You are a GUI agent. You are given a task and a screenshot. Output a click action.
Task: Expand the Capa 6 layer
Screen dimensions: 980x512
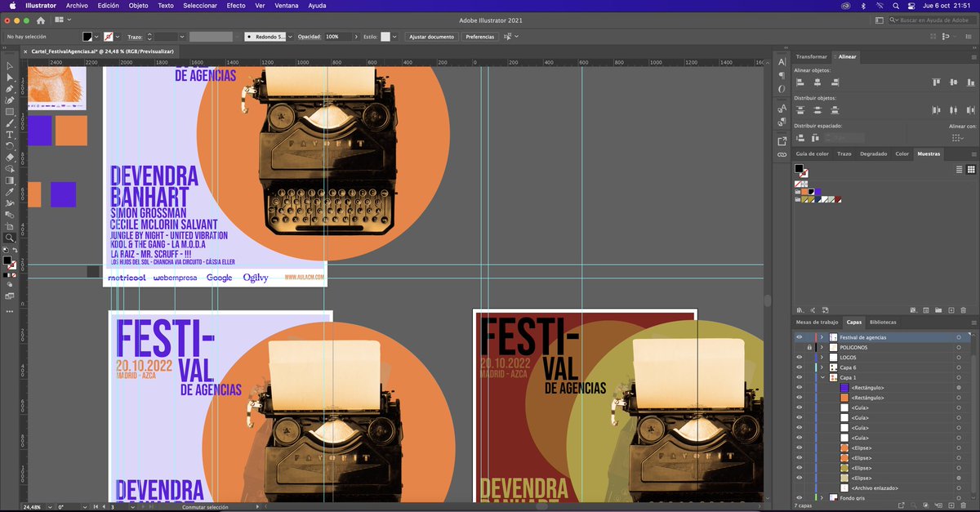822,367
